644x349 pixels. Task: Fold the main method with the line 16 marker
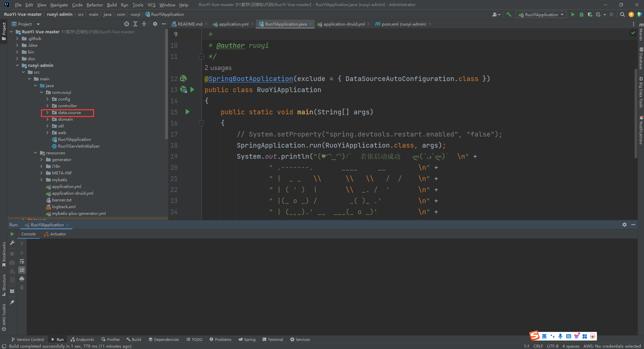coord(201,123)
